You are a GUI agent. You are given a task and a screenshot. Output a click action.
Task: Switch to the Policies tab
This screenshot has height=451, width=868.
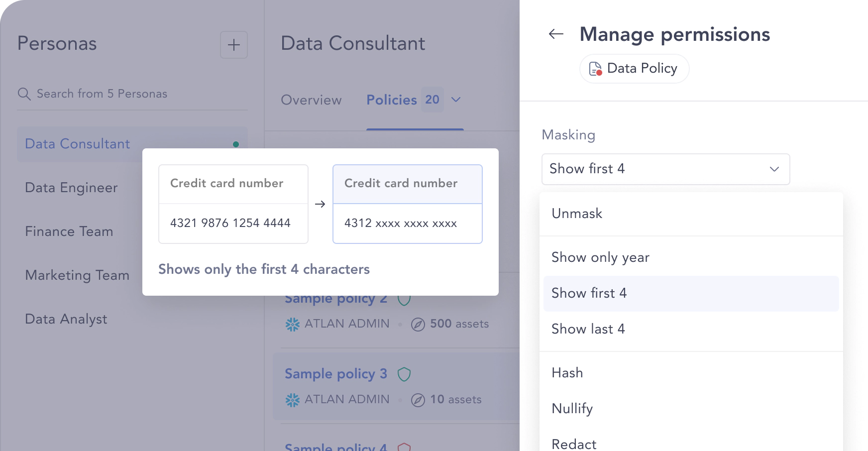click(x=392, y=100)
